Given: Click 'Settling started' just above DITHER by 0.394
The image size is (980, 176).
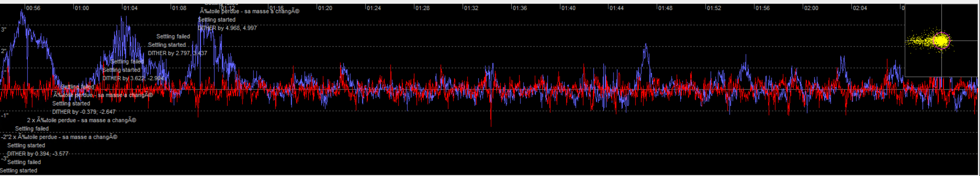Looking at the screenshot, I should 26,145.
